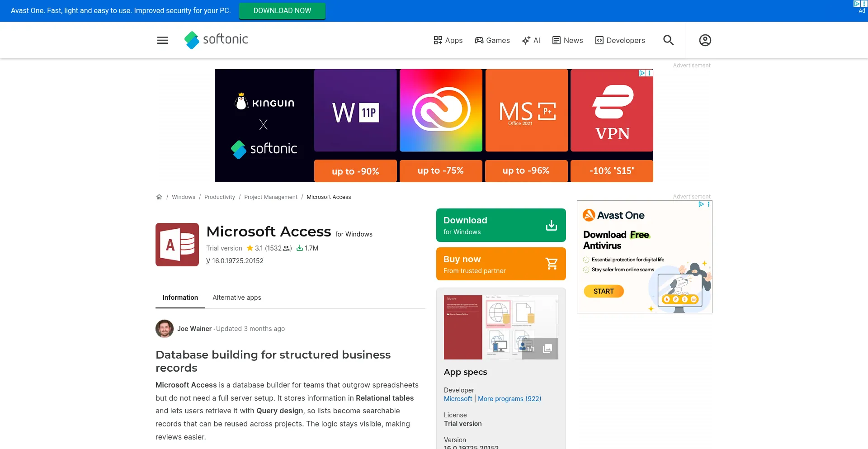Open the hamburger menu icon
868x449 pixels.
click(163, 40)
